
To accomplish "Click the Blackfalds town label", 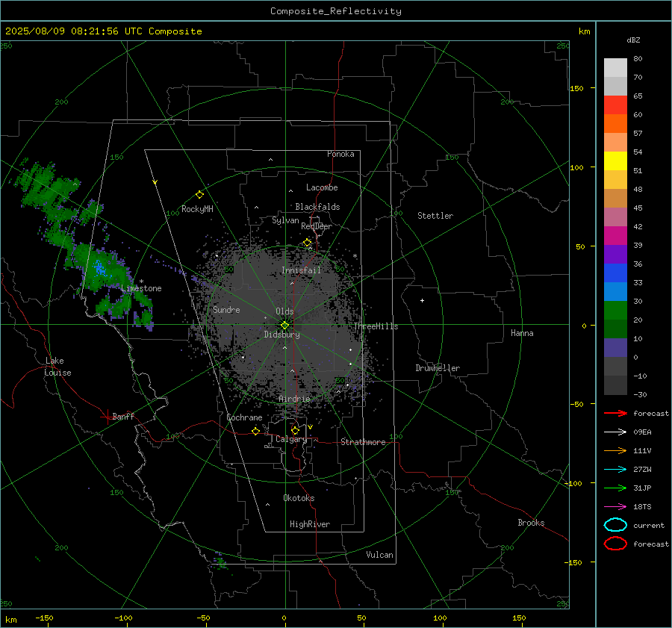I will [317, 207].
